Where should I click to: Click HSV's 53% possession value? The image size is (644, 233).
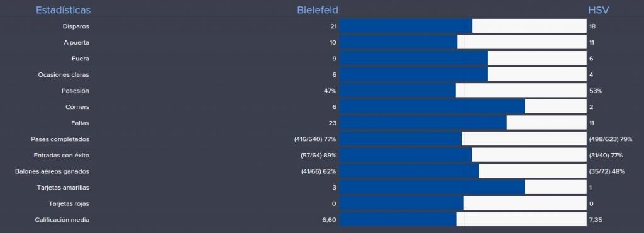tap(596, 91)
